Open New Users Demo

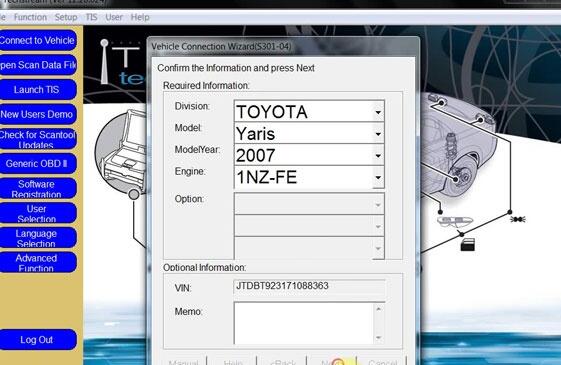click(37, 114)
